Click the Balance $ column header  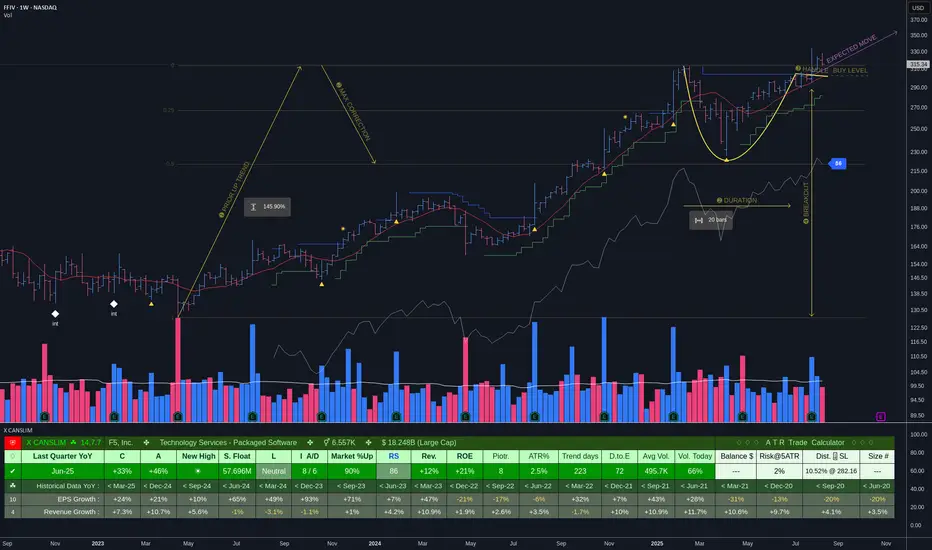tap(736, 457)
